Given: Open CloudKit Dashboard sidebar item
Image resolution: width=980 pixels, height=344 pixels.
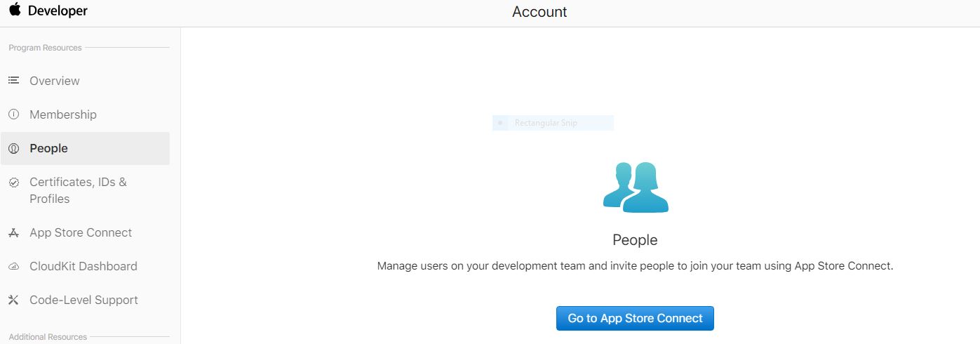Looking at the screenshot, I should [83, 266].
